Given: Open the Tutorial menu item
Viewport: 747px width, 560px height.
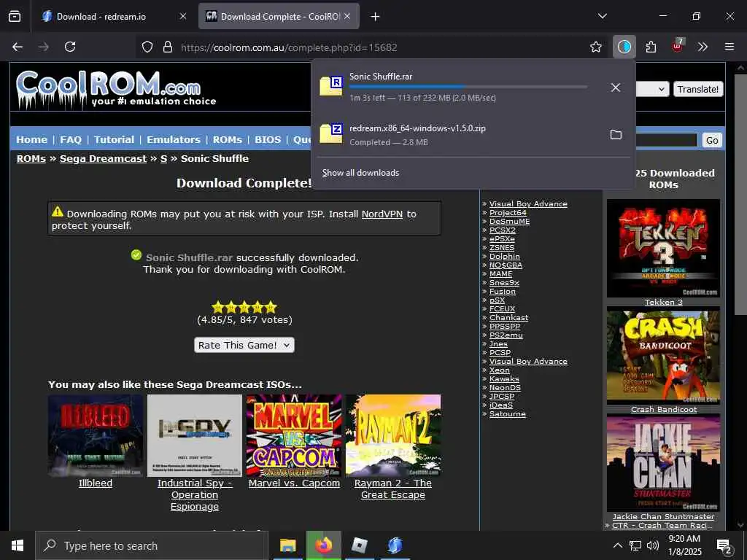Looking at the screenshot, I should [114, 139].
